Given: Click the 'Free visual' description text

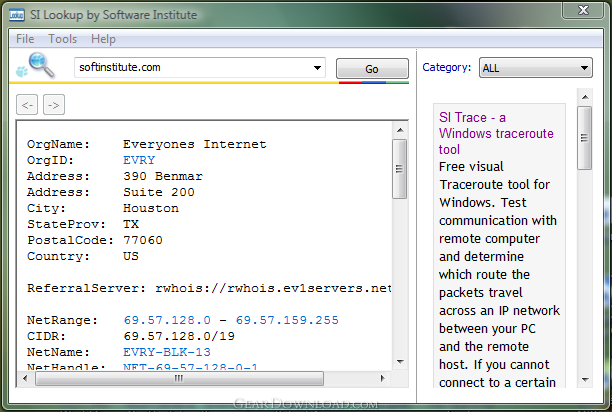Looking at the screenshot, I should tap(471, 167).
